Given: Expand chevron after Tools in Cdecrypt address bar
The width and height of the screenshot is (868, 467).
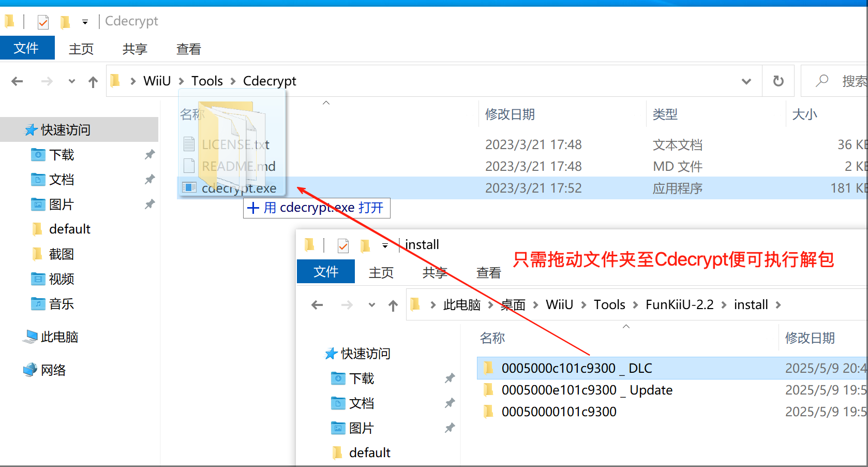Looking at the screenshot, I should [x=233, y=81].
